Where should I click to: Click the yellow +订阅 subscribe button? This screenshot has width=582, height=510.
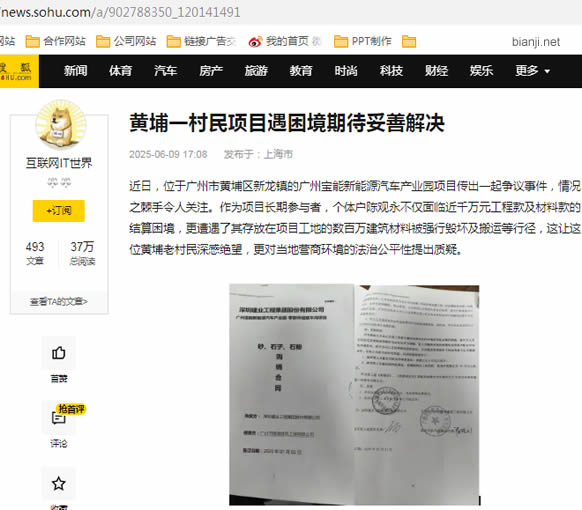pyautogui.click(x=59, y=211)
